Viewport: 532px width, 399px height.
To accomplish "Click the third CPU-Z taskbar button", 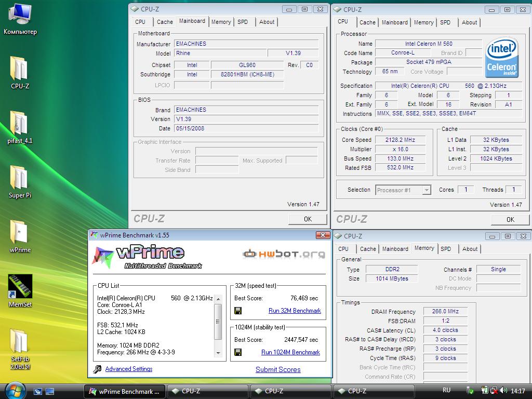I will click(x=374, y=391).
